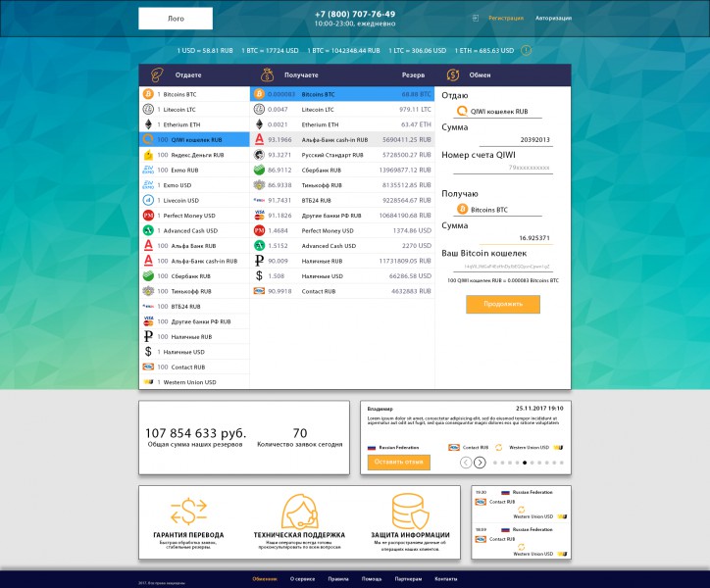Screen dimensions: 710x588
Task: Click the Отдаю Сумма field with 20392013
Action: pos(516,140)
